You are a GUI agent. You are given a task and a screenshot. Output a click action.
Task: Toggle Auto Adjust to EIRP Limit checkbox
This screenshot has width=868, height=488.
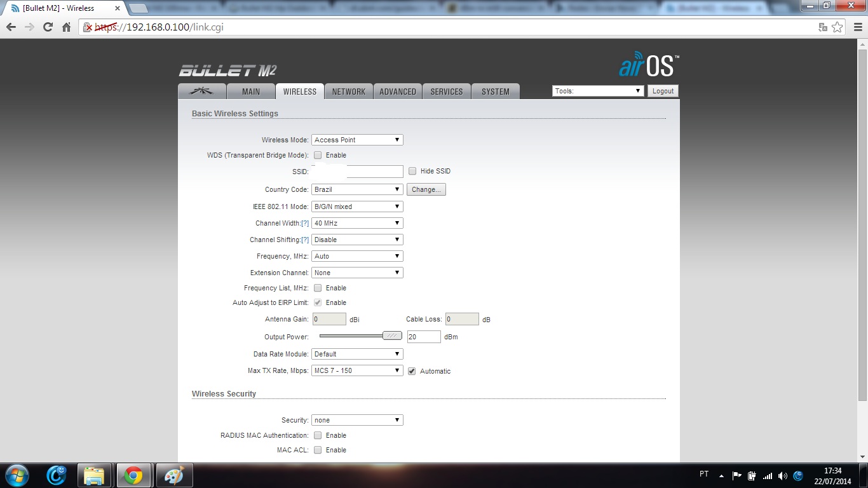318,302
